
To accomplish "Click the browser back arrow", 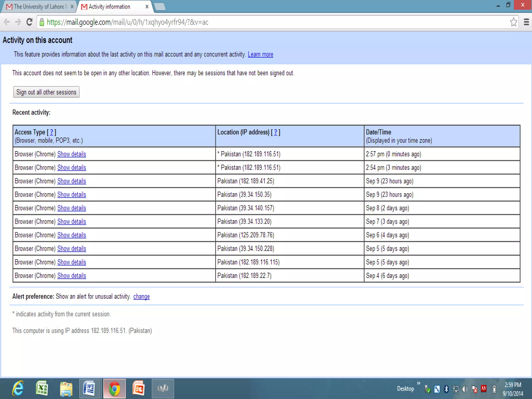I will point(7,22).
